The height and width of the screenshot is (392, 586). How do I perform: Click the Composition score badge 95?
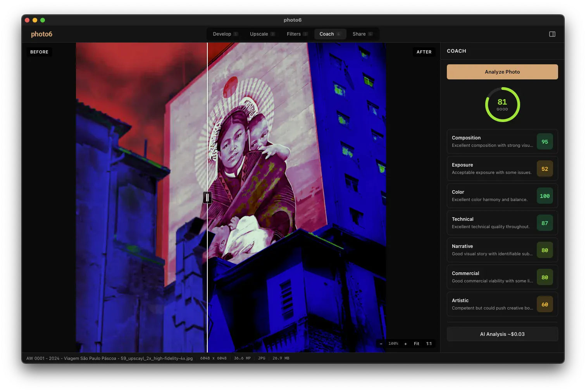[x=545, y=142]
